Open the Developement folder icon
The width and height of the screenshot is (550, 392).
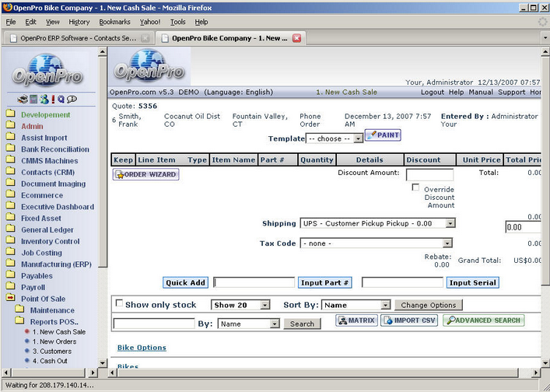[11, 114]
